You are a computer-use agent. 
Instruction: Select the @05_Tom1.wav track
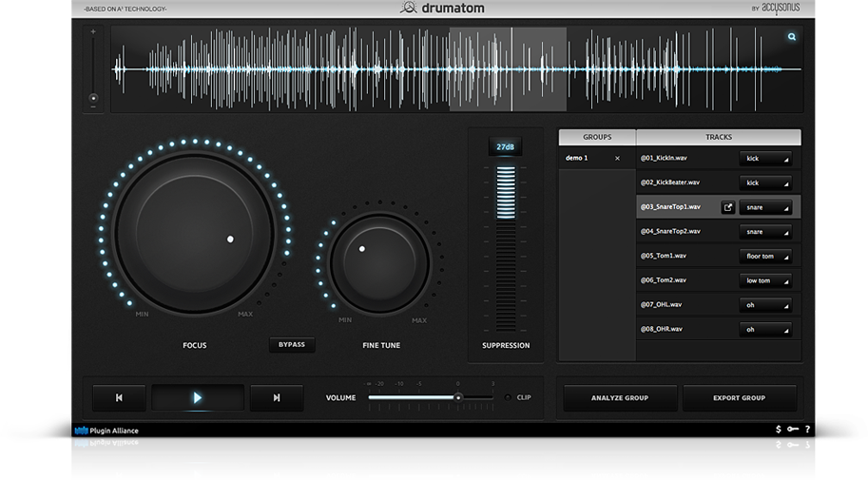coord(664,256)
